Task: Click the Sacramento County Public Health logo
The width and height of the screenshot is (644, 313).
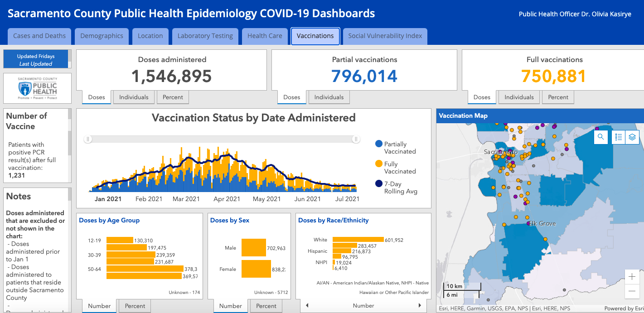Action: (x=37, y=88)
